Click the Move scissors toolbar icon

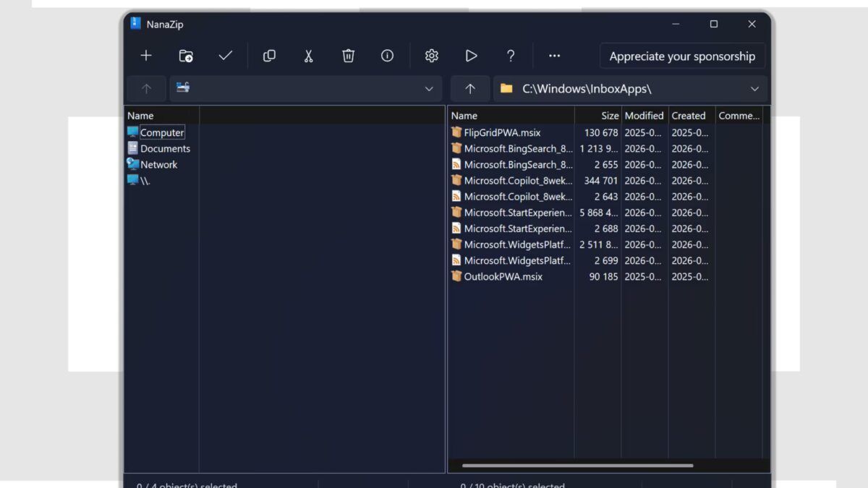point(308,56)
